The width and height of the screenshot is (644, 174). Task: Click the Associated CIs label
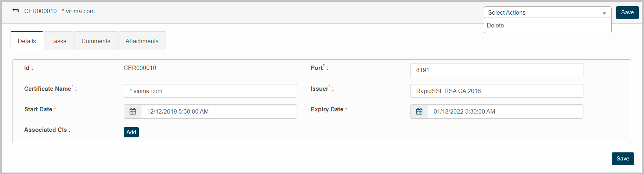47,130
